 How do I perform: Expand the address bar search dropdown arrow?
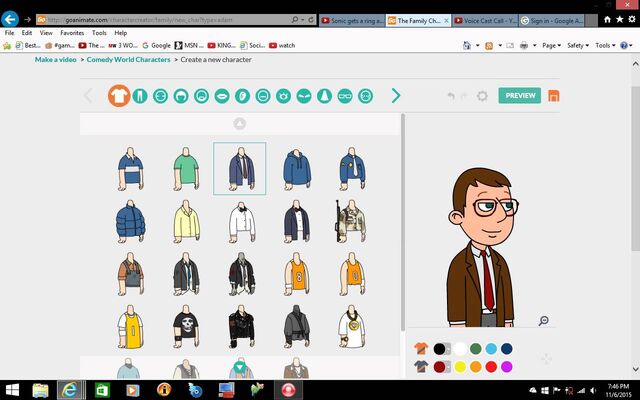point(303,20)
